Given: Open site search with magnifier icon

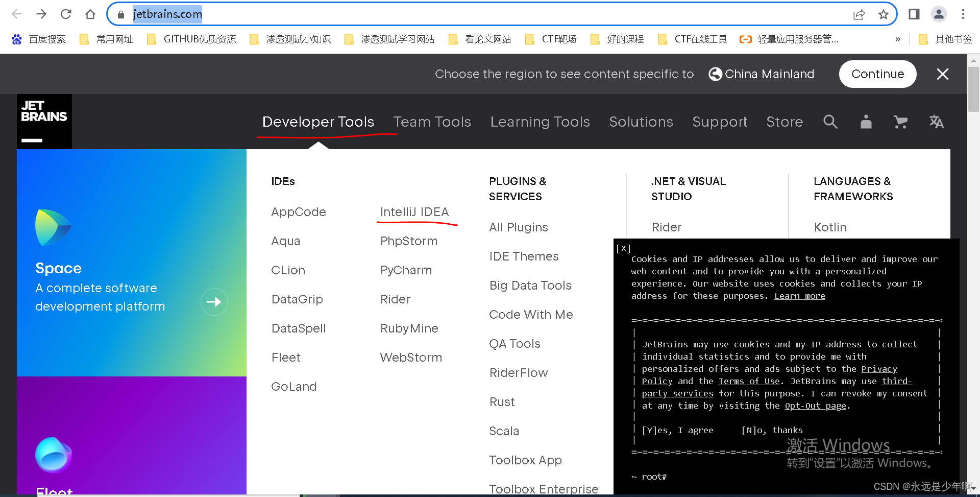Looking at the screenshot, I should click(x=830, y=122).
